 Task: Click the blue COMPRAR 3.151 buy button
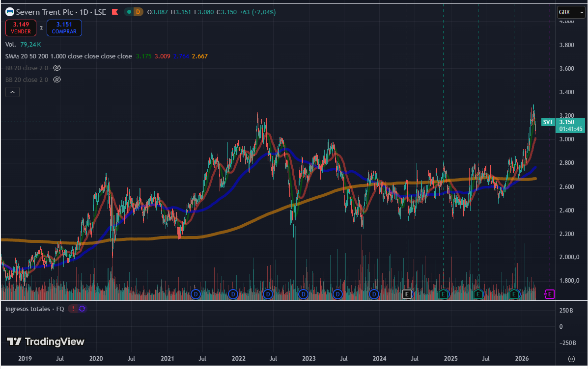[x=64, y=28]
